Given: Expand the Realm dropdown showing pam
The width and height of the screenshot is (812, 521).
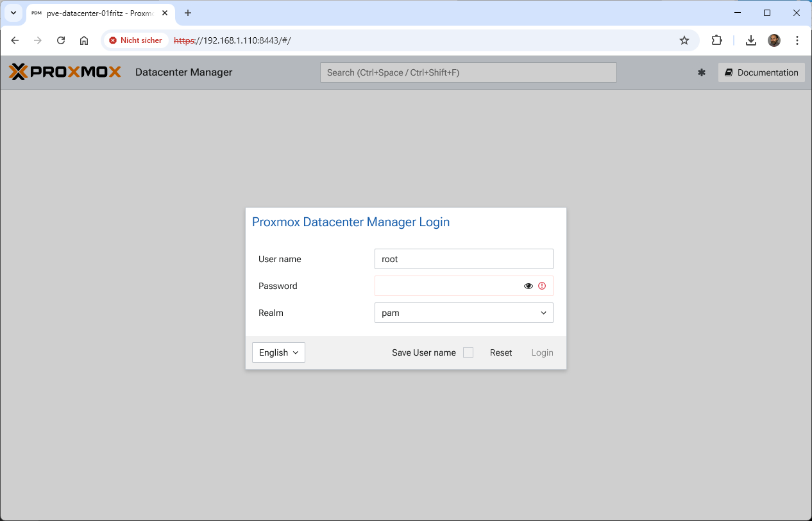Looking at the screenshot, I should point(463,313).
